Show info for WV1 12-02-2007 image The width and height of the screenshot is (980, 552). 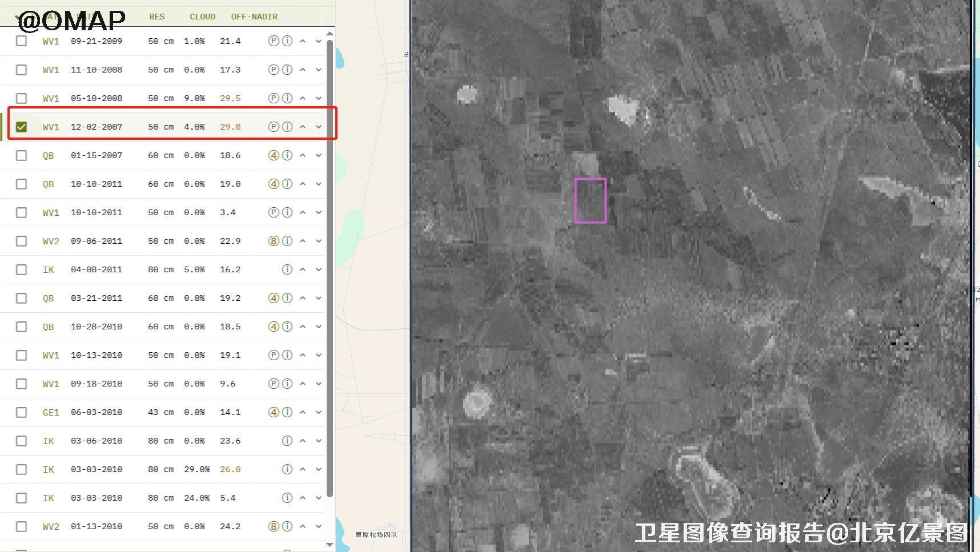pos(287,127)
